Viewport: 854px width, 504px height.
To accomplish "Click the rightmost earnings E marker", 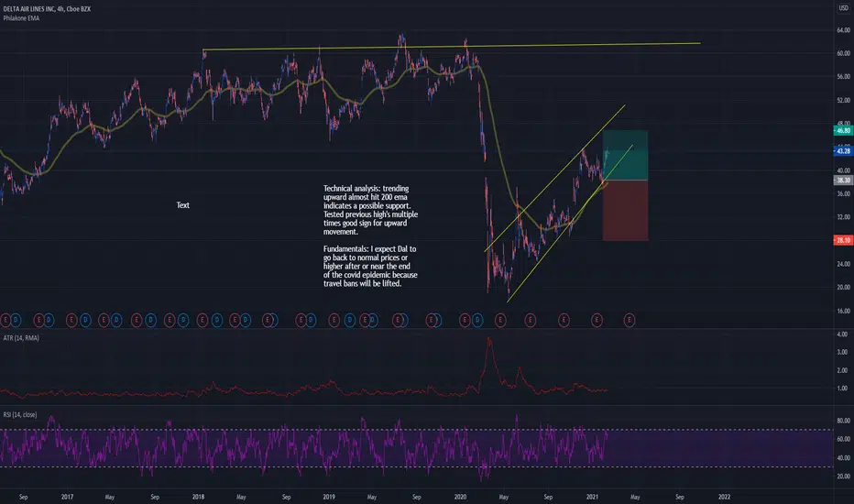I will (630, 320).
